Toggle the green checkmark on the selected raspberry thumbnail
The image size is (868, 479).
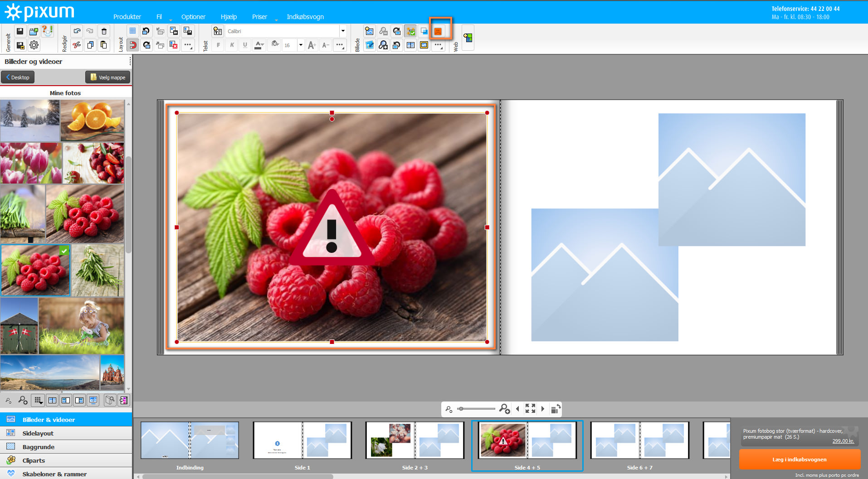point(64,251)
